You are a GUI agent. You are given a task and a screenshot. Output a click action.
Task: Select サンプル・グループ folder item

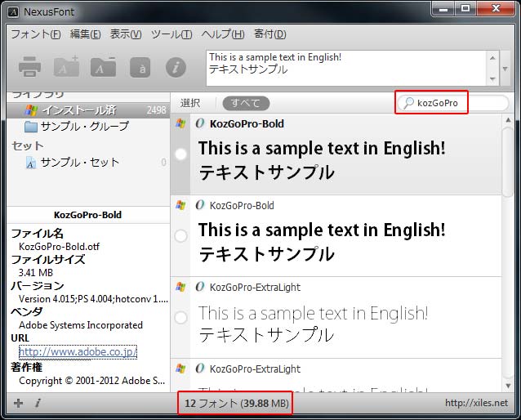pos(88,127)
